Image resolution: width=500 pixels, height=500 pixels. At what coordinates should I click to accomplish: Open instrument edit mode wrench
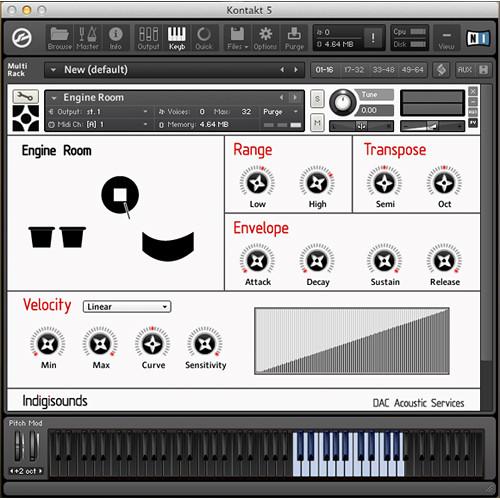(x=25, y=97)
